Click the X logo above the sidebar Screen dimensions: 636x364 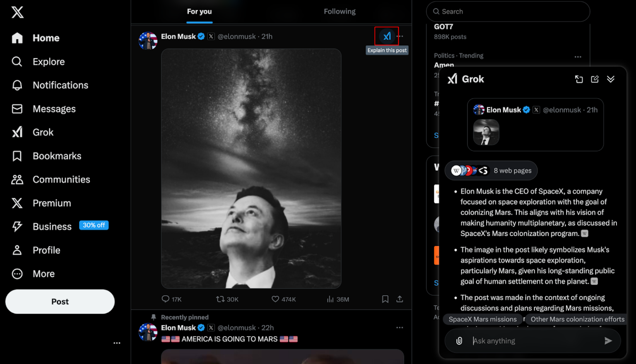[x=17, y=12]
